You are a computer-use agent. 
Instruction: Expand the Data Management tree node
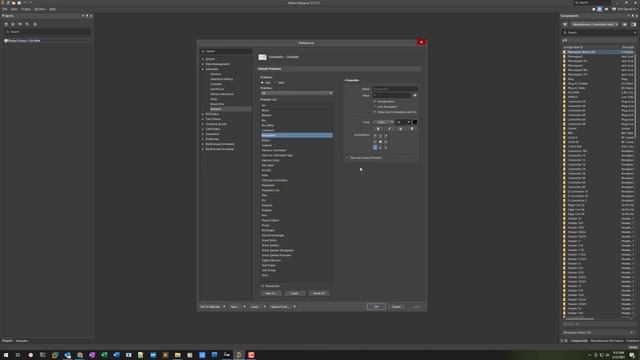pyautogui.click(x=203, y=64)
